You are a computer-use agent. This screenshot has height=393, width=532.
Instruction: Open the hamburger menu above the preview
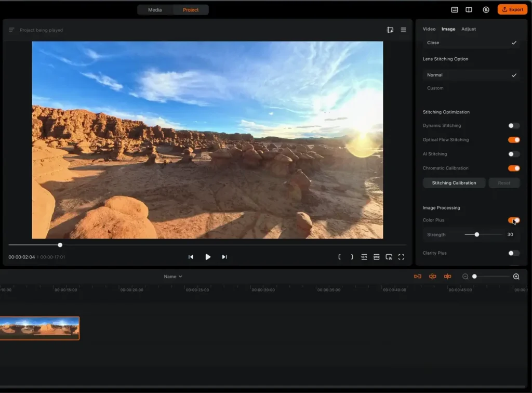403,30
